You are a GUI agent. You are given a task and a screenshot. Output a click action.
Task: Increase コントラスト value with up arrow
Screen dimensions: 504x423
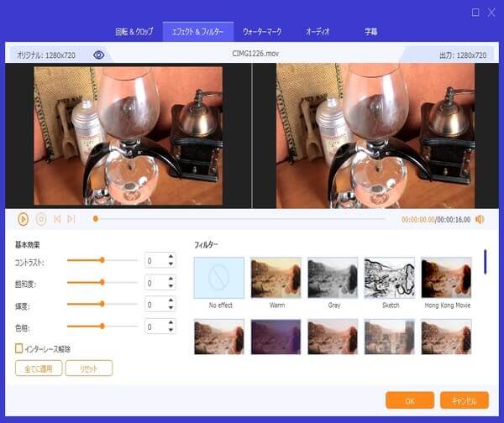click(x=171, y=257)
